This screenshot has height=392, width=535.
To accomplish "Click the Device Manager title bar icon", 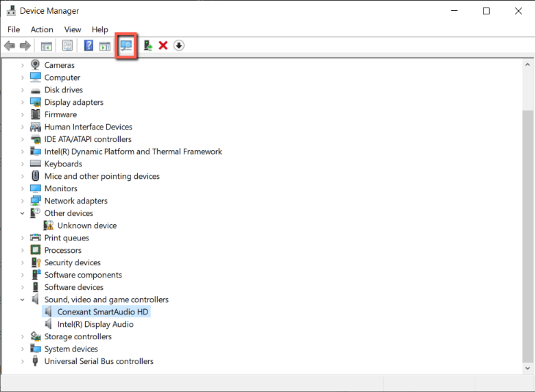I will (11, 10).
